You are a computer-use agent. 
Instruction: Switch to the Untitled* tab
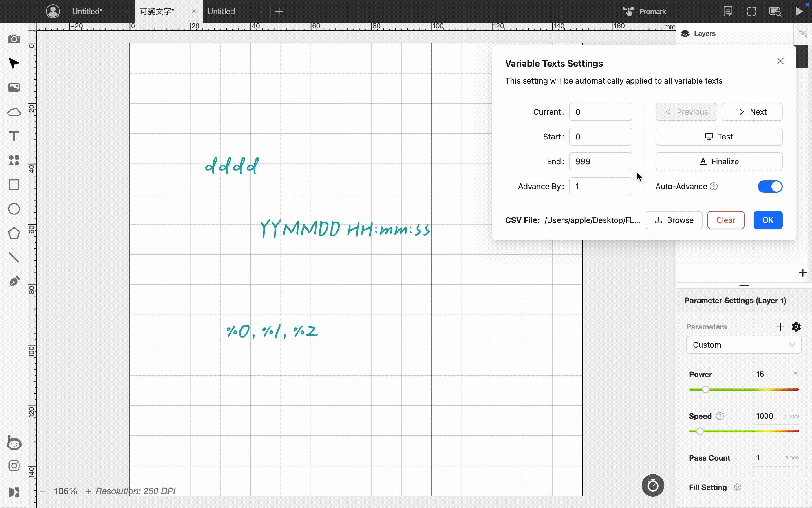(x=87, y=11)
